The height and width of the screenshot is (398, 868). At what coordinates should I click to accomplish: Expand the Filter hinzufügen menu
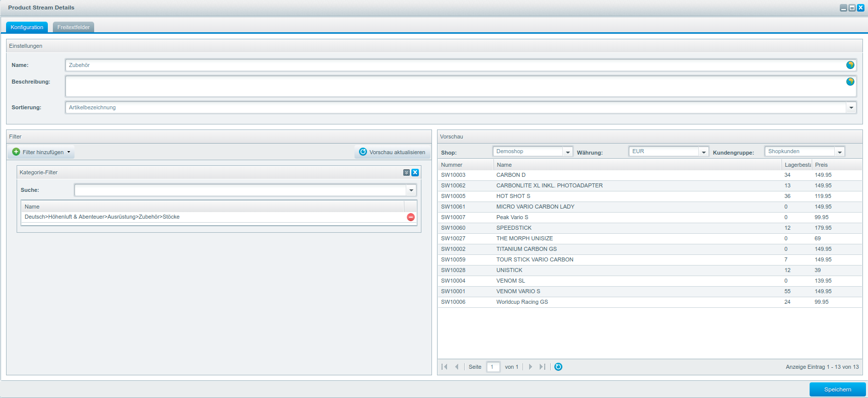pyautogui.click(x=69, y=152)
